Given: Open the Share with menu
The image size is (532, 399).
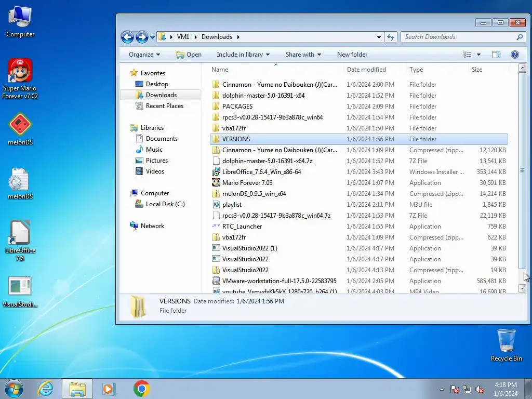Looking at the screenshot, I should [303, 54].
